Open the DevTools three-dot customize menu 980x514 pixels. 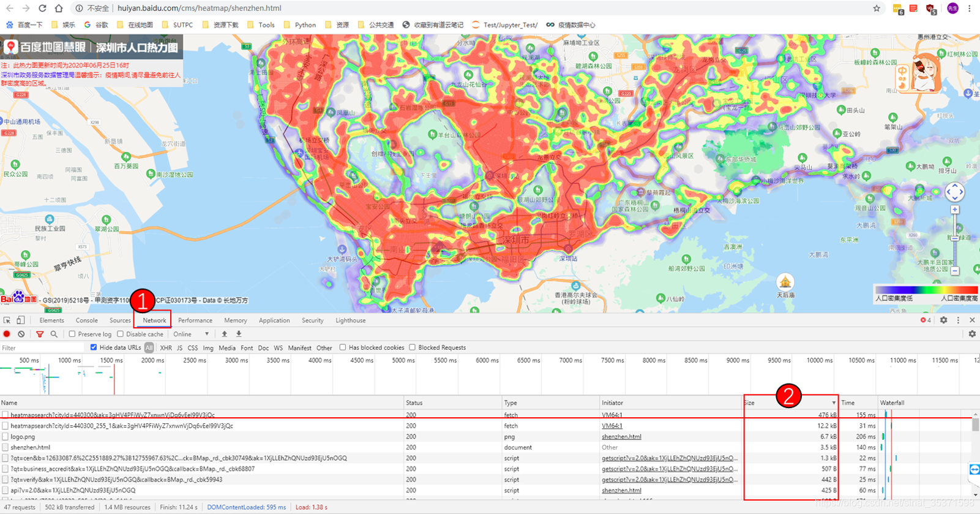(x=958, y=320)
